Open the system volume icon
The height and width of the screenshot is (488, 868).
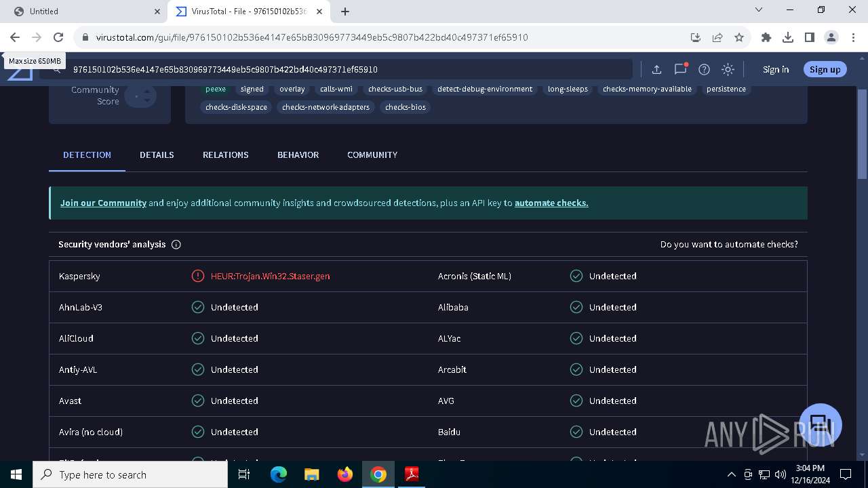click(780, 474)
